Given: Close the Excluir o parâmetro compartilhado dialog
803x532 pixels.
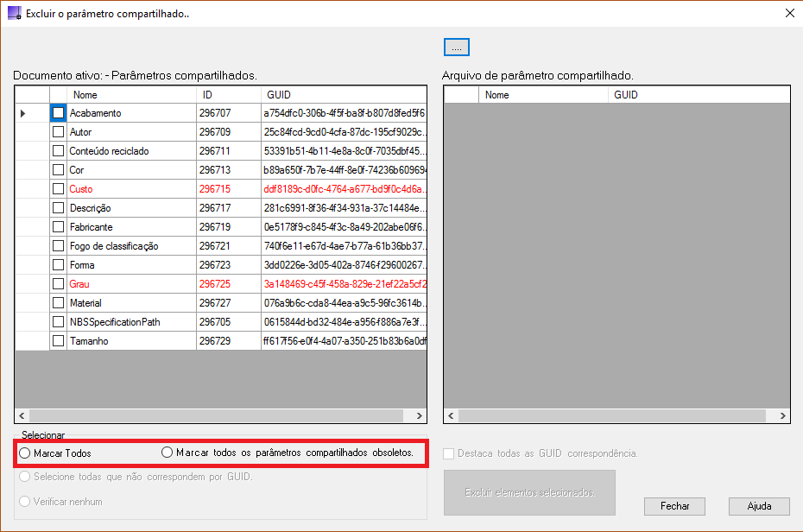Looking at the screenshot, I should point(790,13).
